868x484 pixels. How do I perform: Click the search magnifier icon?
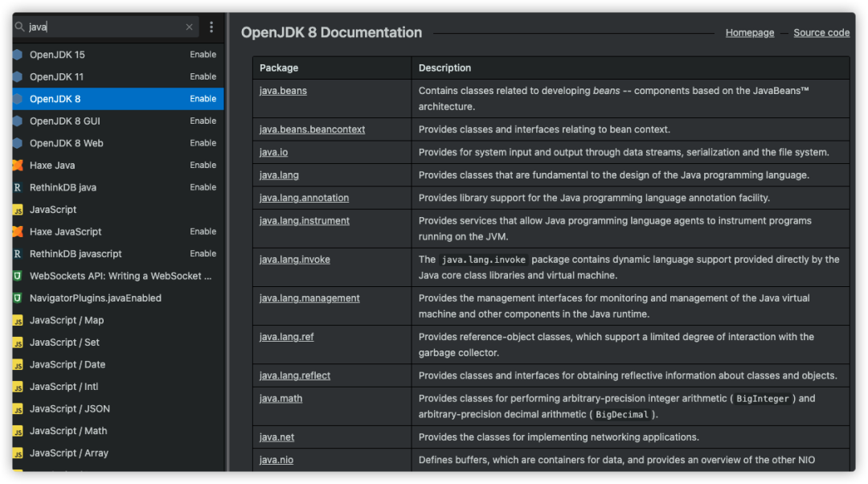click(x=20, y=27)
